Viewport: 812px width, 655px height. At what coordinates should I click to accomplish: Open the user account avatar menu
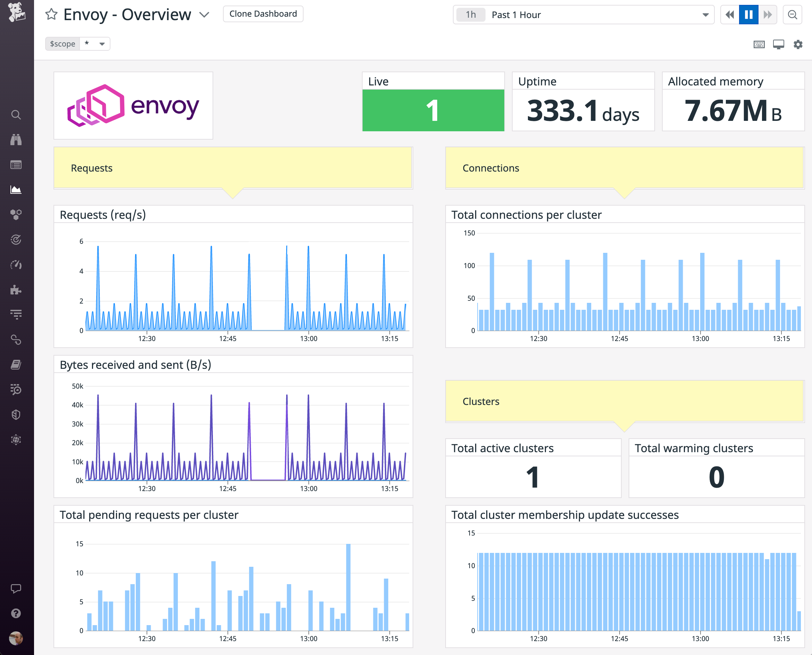pyautogui.click(x=16, y=638)
